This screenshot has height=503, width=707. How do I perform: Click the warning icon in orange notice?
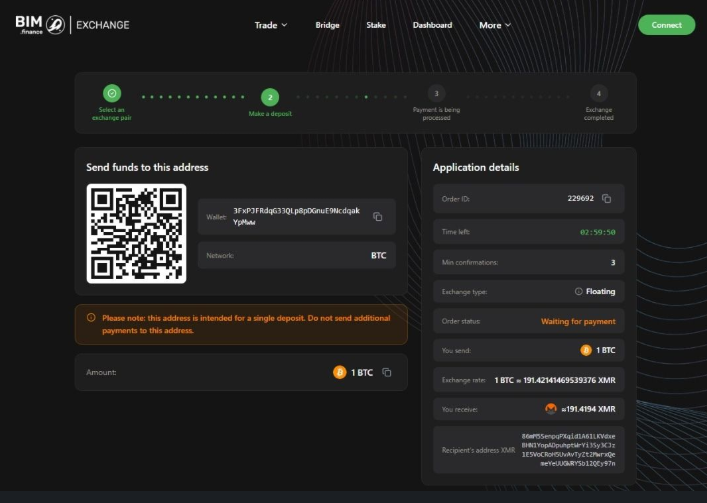pos(91,318)
